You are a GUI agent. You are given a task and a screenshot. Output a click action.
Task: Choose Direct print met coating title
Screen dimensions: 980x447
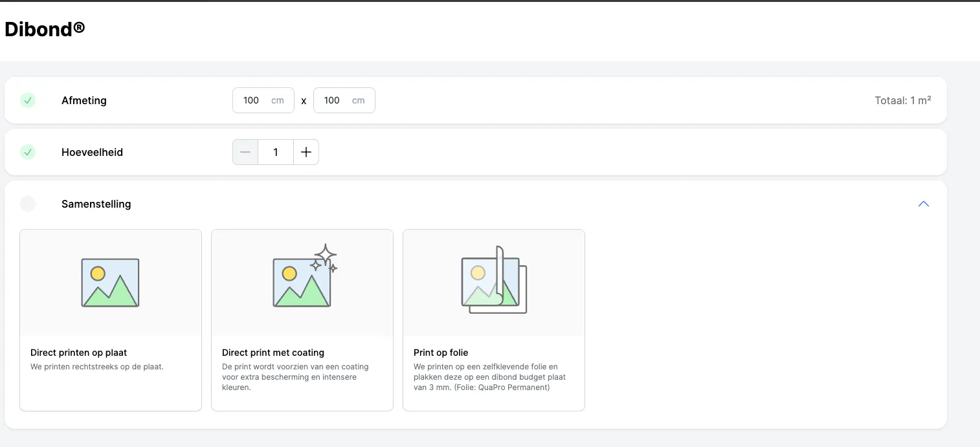click(273, 353)
